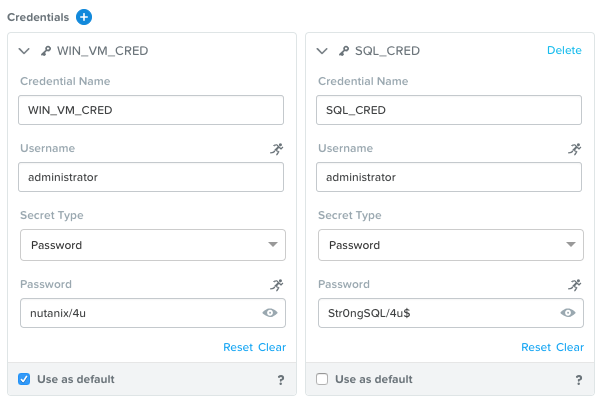Click runtime icon for WIN_VM_CRED Password
The image size is (604, 404).
(277, 285)
